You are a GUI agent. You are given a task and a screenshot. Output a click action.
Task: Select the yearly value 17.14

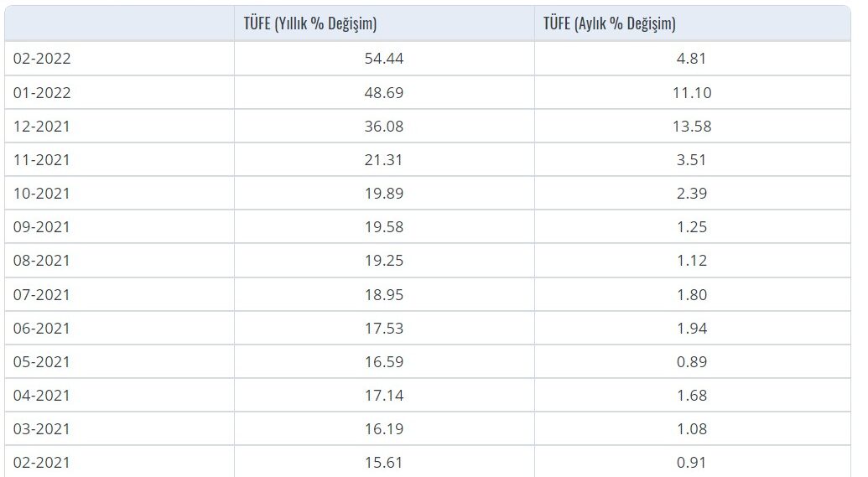point(384,395)
